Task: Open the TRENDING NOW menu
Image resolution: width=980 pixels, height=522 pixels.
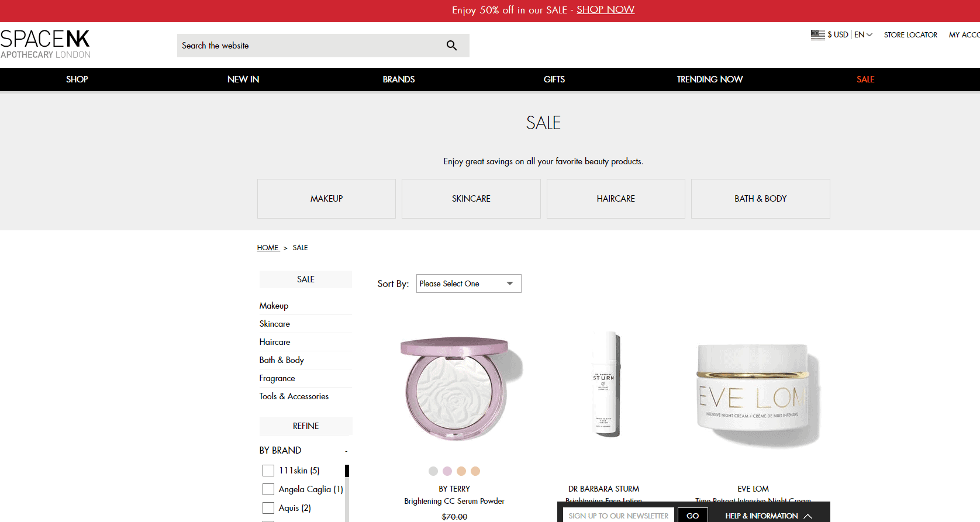Action: pos(710,79)
